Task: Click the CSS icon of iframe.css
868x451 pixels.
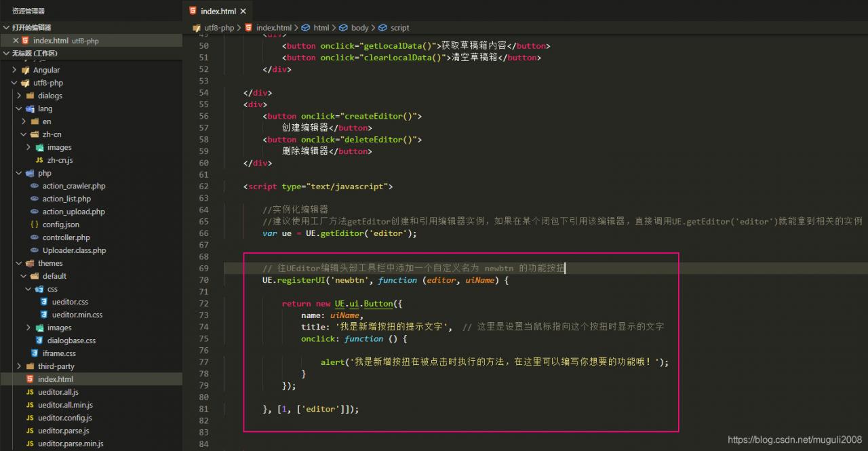Action: [35, 353]
